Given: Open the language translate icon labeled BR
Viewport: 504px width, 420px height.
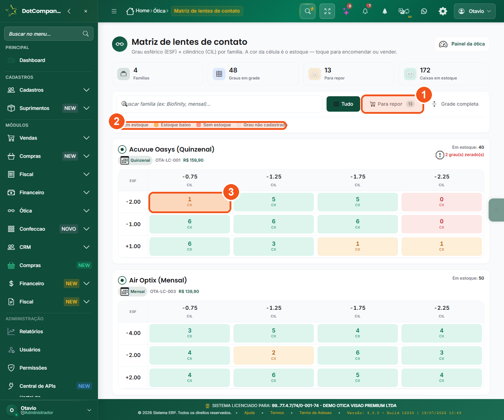Looking at the screenshot, I should (404, 12).
